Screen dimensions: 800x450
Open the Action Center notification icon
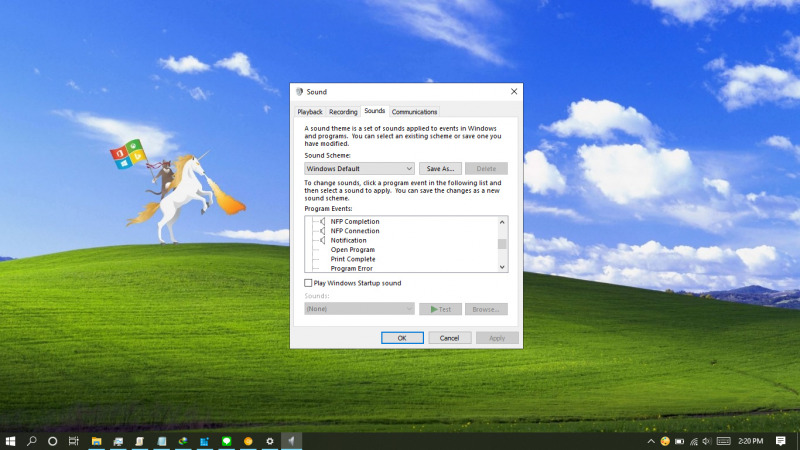[780, 441]
